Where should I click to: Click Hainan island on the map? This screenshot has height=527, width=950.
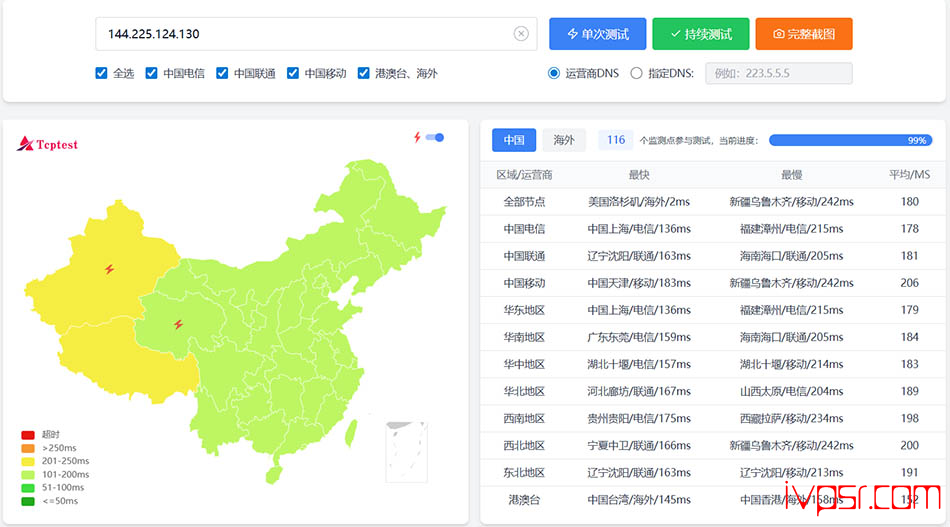pos(273,474)
